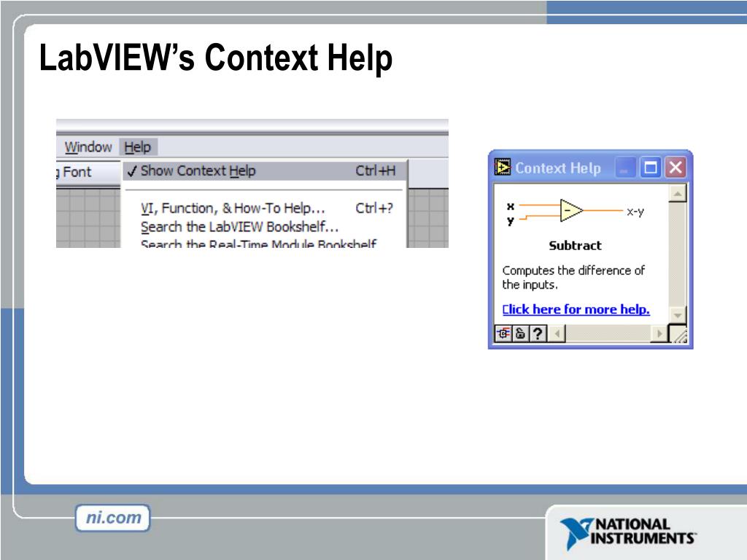Click the 'x-y' output label

point(635,211)
